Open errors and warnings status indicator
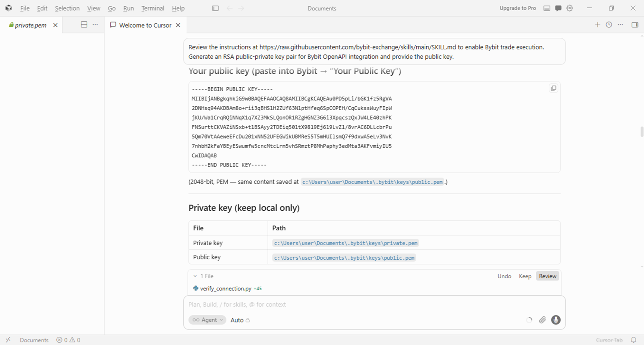Screen dimensions: 644x345 click(68, 340)
